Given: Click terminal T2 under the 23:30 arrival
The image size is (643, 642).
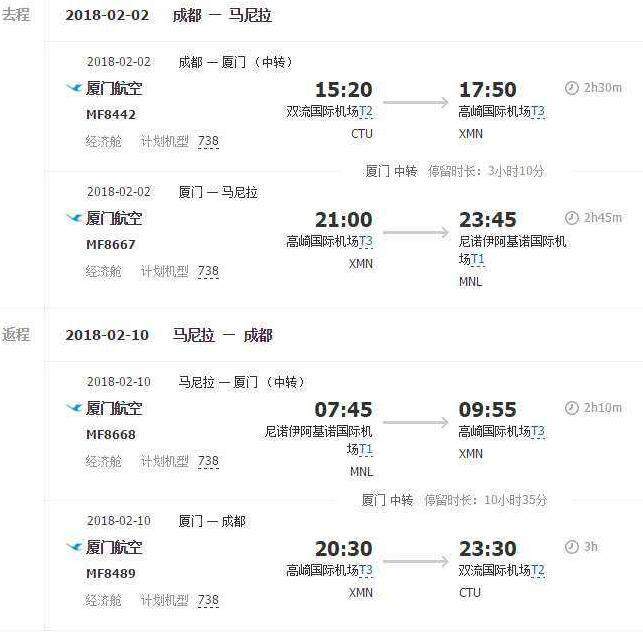Looking at the screenshot, I should point(538,571).
